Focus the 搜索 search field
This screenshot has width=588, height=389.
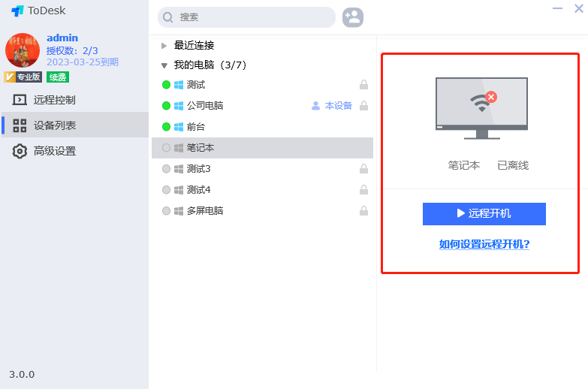pyautogui.click(x=246, y=17)
